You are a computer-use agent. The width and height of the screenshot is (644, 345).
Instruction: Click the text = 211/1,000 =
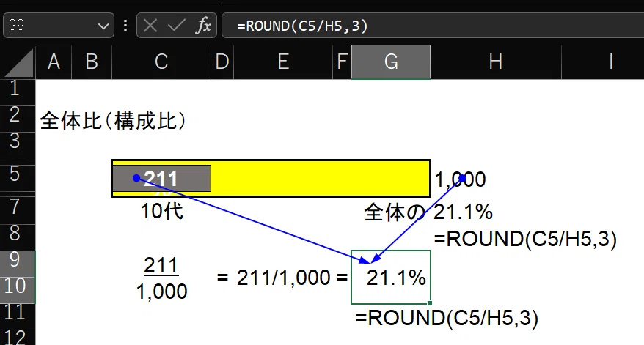click(x=282, y=278)
